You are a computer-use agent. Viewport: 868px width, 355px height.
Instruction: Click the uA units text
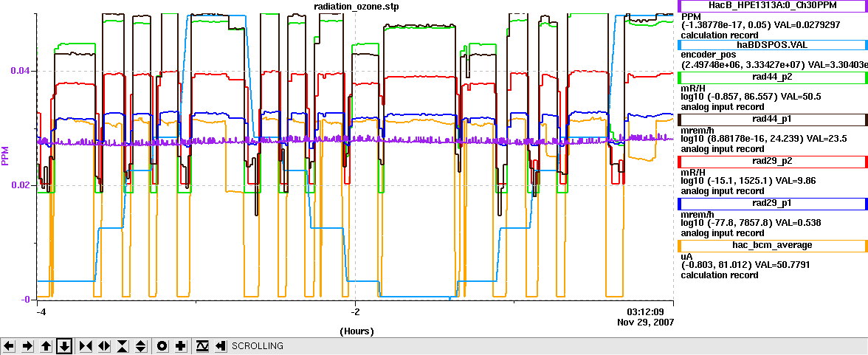click(x=686, y=255)
